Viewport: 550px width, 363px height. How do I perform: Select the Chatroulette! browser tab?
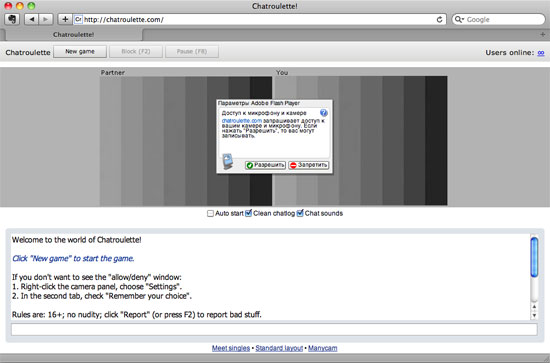pos(74,34)
